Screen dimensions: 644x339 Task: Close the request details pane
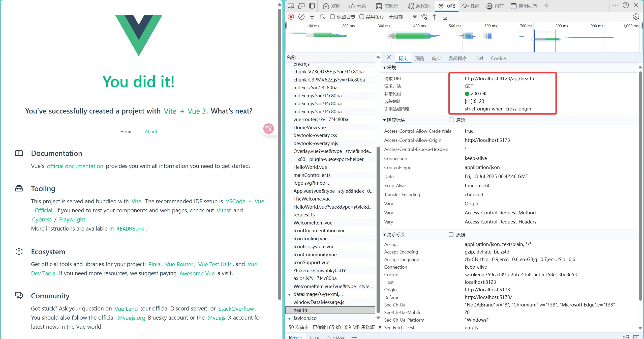click(x=389, y=58)
